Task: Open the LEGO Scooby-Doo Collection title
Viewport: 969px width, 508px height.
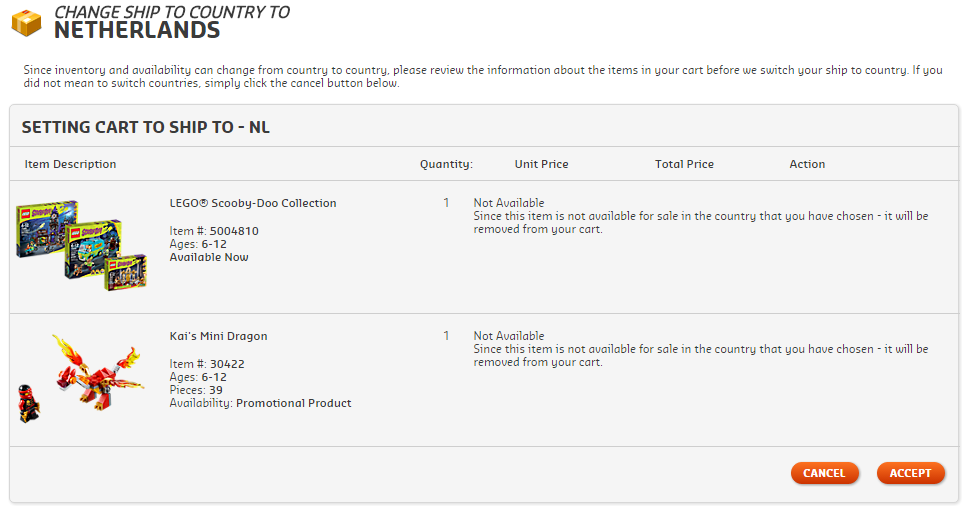Action: 253,203
